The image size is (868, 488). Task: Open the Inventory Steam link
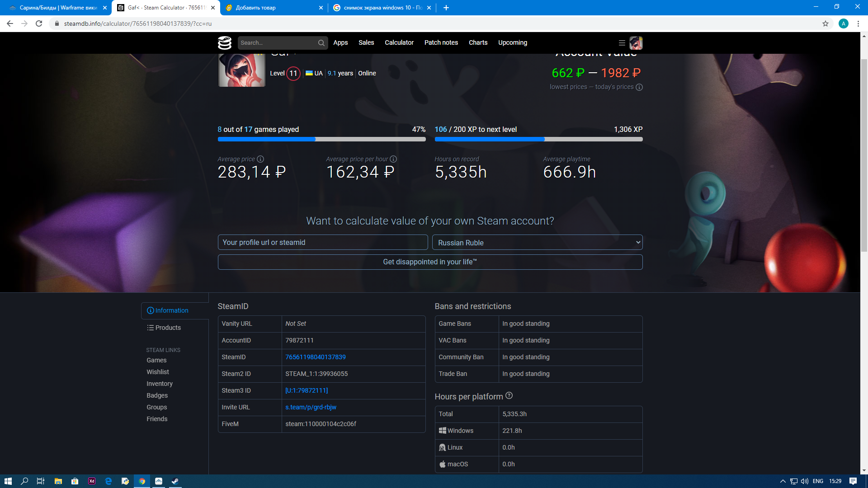tap(160, 384)
